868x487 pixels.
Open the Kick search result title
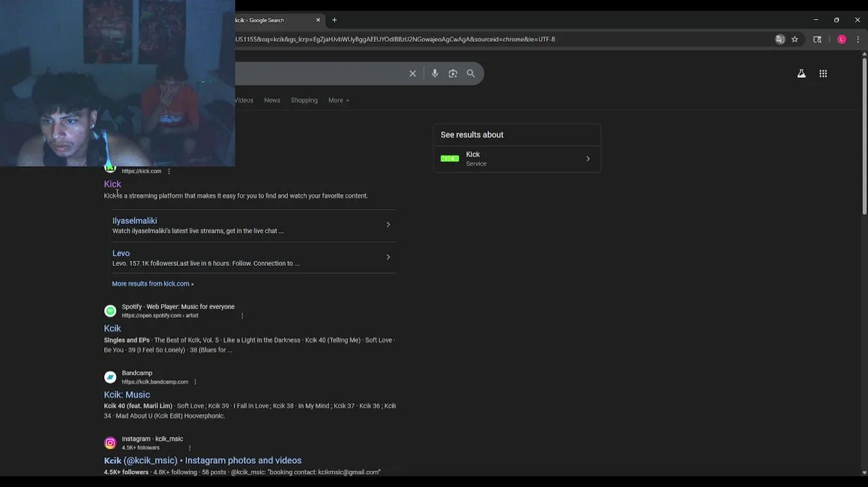pyautogui.click(x=112, y=184)
